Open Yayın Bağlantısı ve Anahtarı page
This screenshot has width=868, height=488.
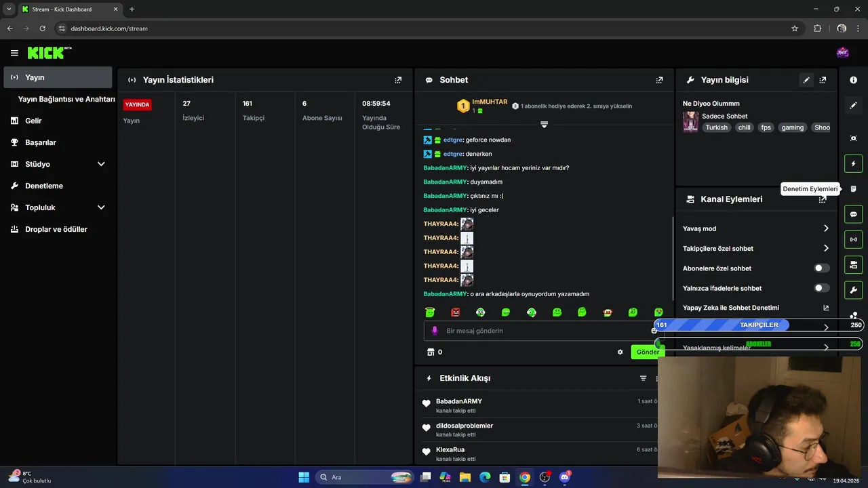tap(66, 99)
